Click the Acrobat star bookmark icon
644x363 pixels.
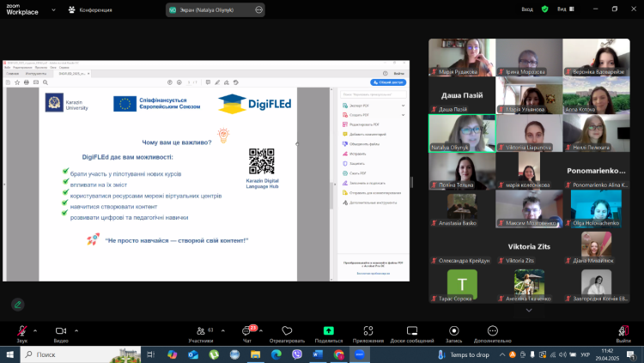coord(17,82)
